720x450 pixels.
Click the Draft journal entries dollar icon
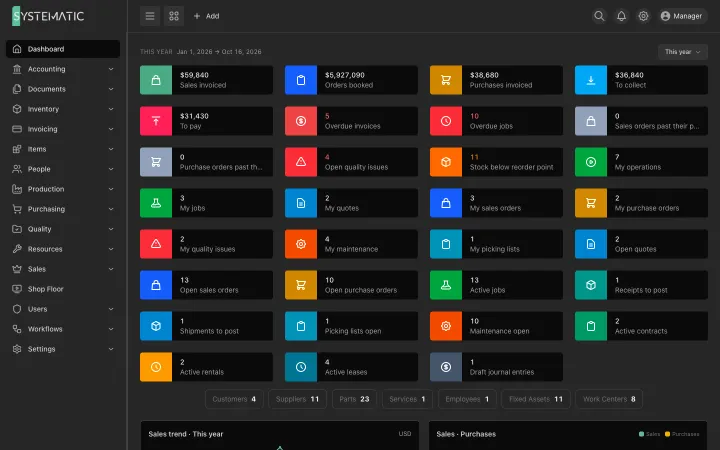pos(446,367)
